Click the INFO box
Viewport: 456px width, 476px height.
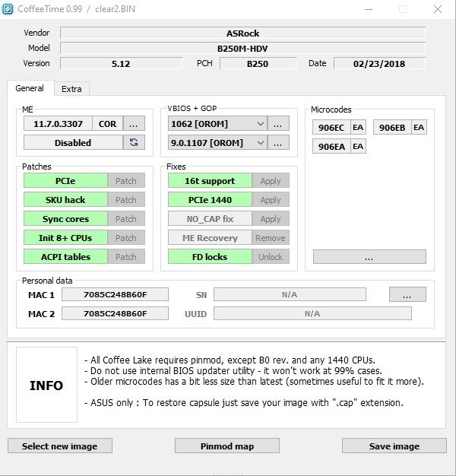click(46, 385)
